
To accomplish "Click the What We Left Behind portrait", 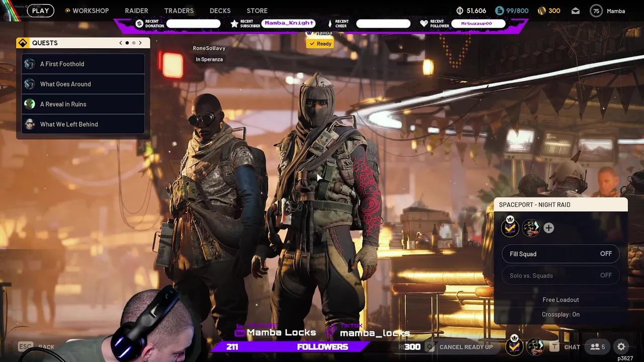I will coord(30,124).
